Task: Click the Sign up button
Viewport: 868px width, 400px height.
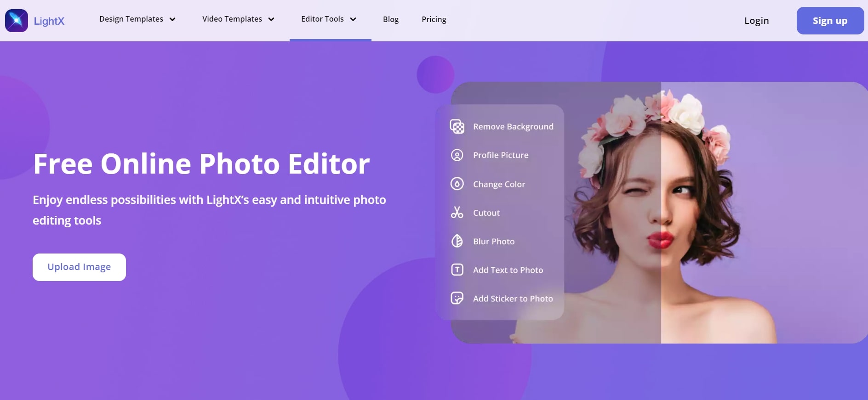Action: click(830, 21)
